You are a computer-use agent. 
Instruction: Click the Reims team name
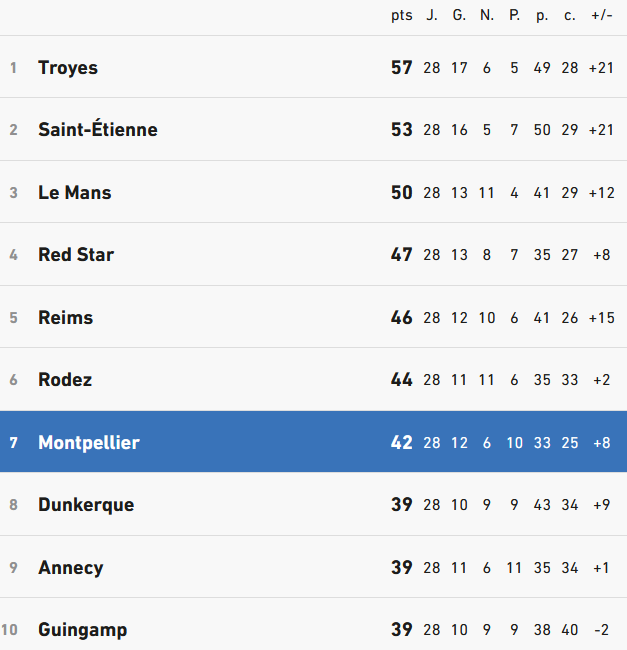(x=65, y=318)
